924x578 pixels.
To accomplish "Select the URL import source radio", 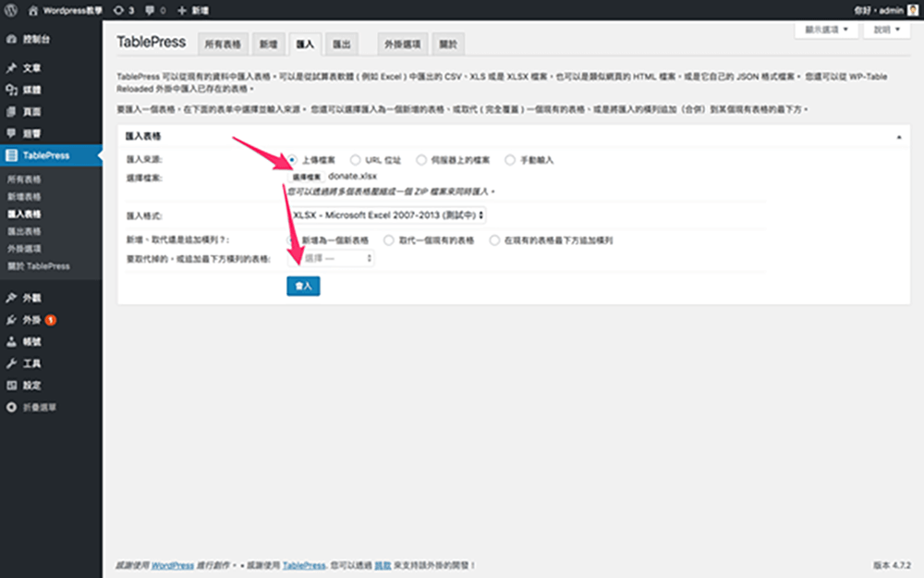I will click(355, 160).
